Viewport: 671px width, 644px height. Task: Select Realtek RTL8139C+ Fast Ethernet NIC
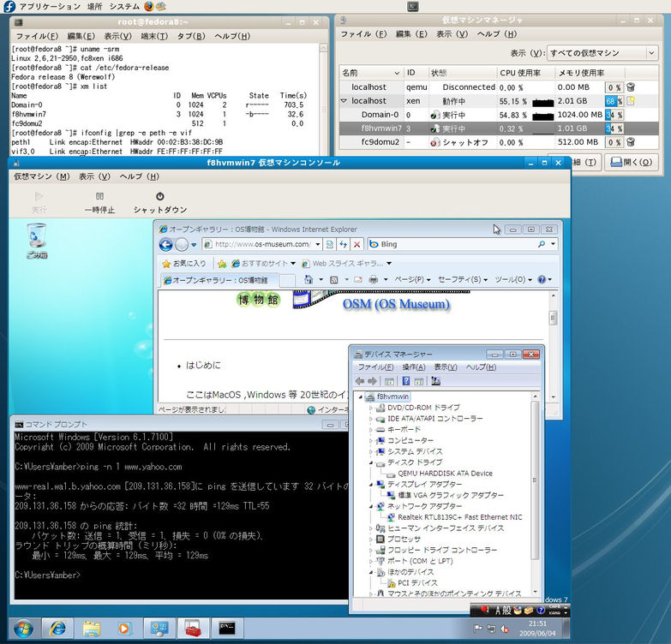pos(459,517)
